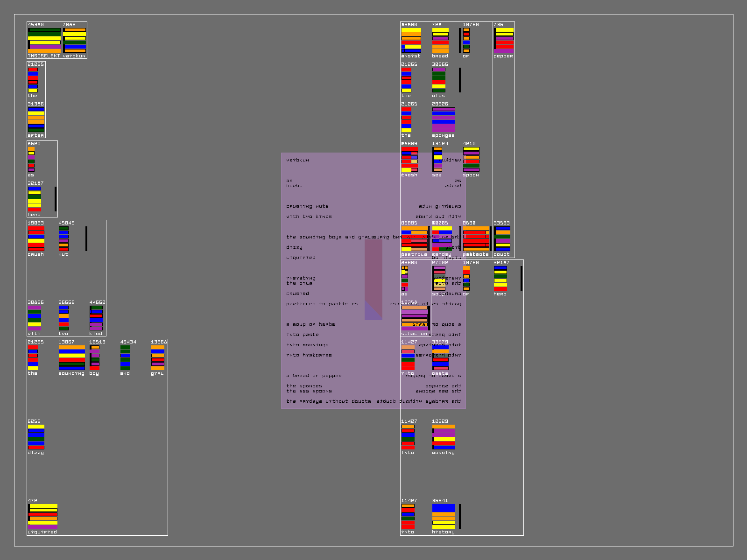Click the purple bar in the INSOSELEKT block

[x=45, y=47]
